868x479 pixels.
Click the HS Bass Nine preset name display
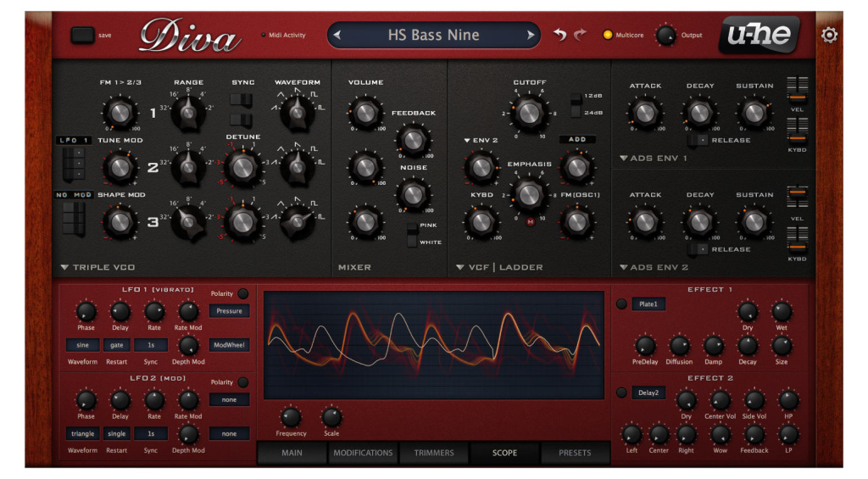pos(433,35)
